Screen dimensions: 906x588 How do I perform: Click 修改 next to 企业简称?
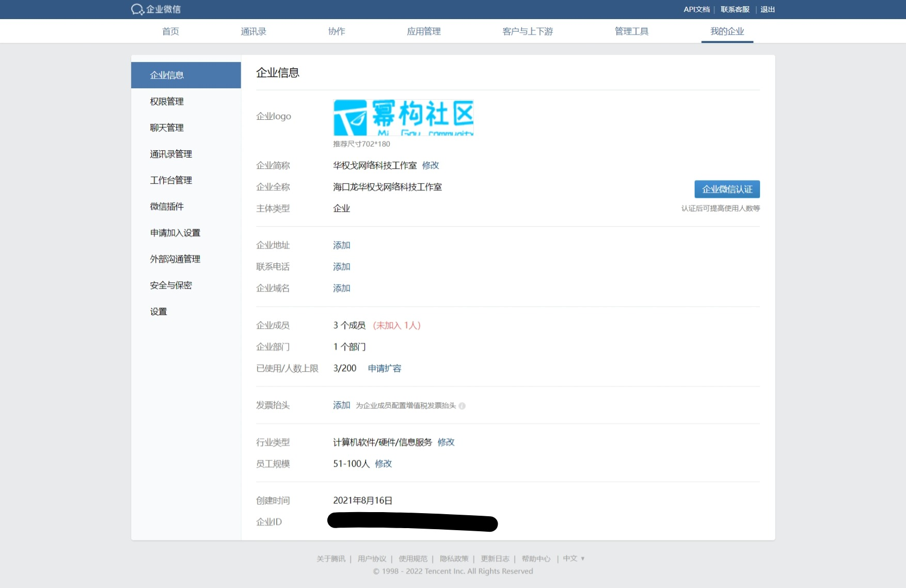coord(431,165)
